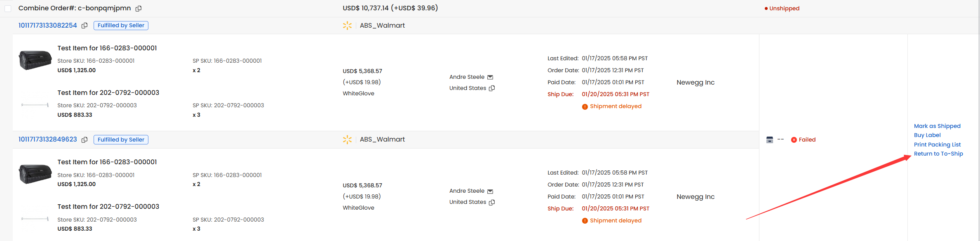This screenshot has height=241, width=980.
Task: Copy second order's United States address
Action: pyautogui.click(x=492, y=202)
